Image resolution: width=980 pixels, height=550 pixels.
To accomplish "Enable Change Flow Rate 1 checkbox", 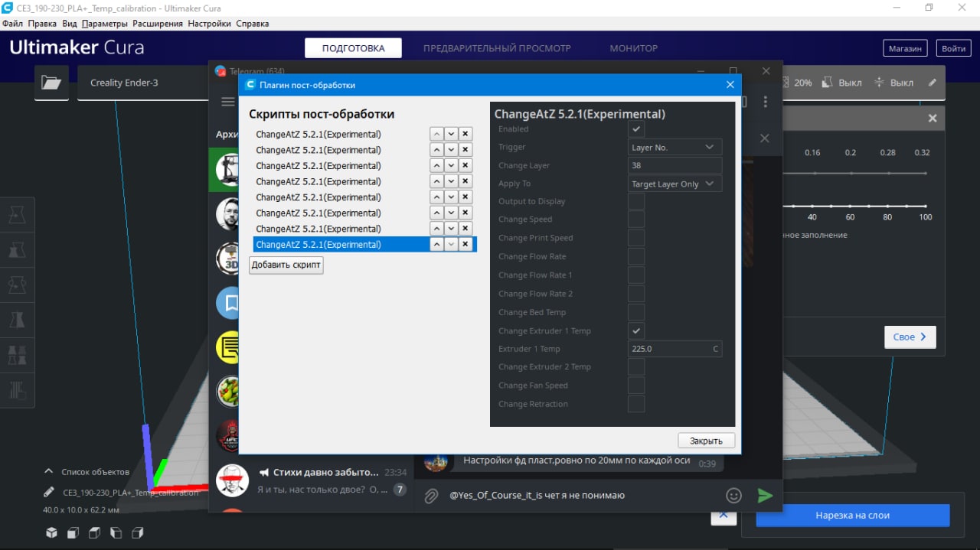I will point(636,275).
